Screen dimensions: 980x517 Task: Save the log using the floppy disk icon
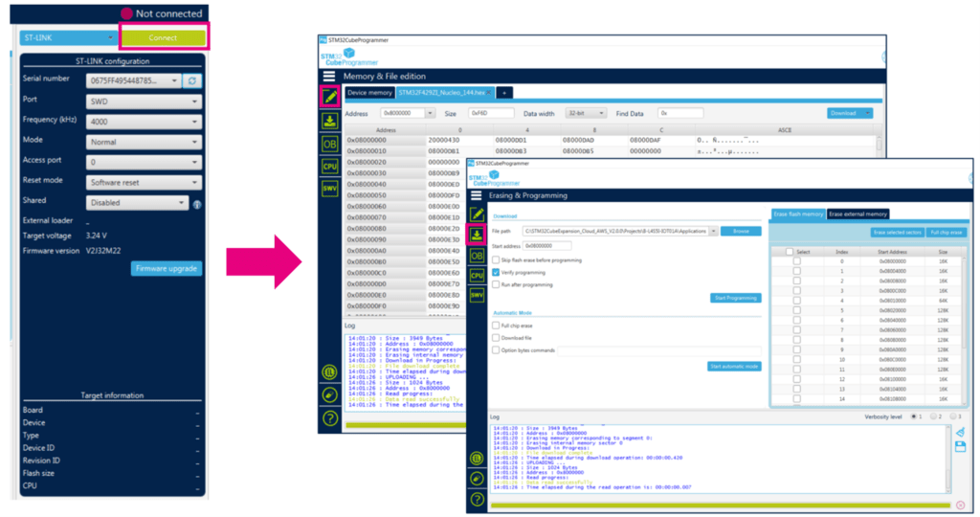click(960, 447)
